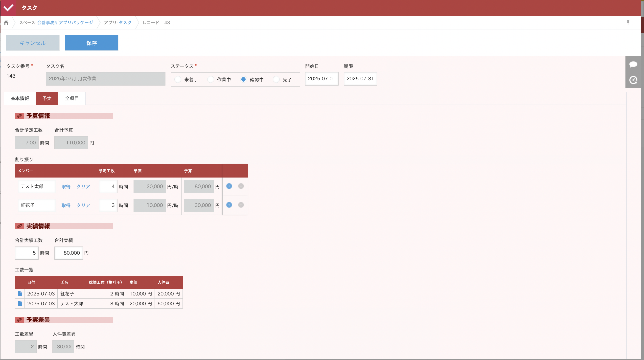
Task: Click クリア in the テスト太郎 row
Action: pos(83,186)
